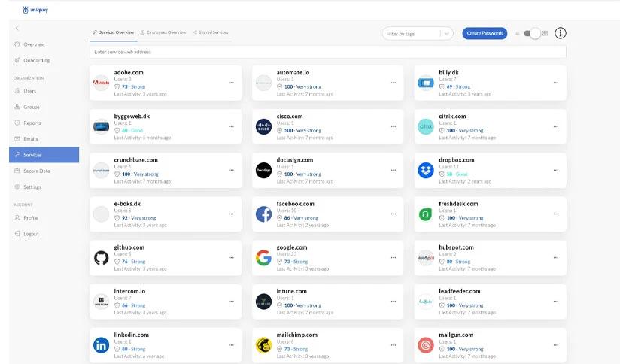Open the info icon
The width and height of the screenshot is (629, 364).
(x=561, y=33)
